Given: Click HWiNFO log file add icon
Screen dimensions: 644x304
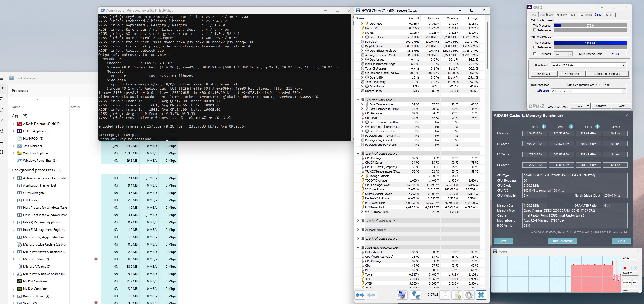Looking at the screenshot, I should 457,295.
